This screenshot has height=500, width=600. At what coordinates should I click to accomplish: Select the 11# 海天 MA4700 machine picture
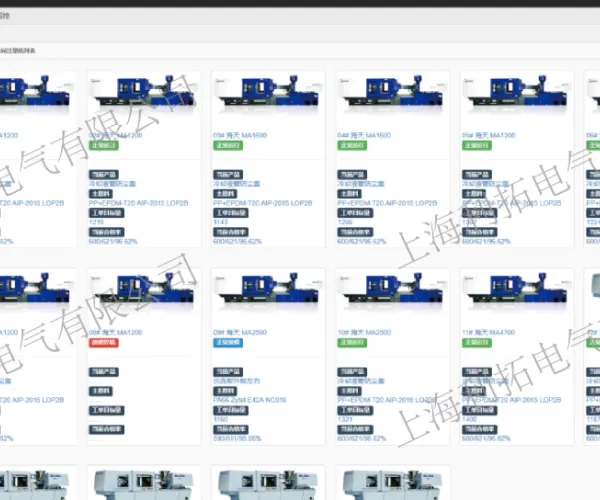517,291
